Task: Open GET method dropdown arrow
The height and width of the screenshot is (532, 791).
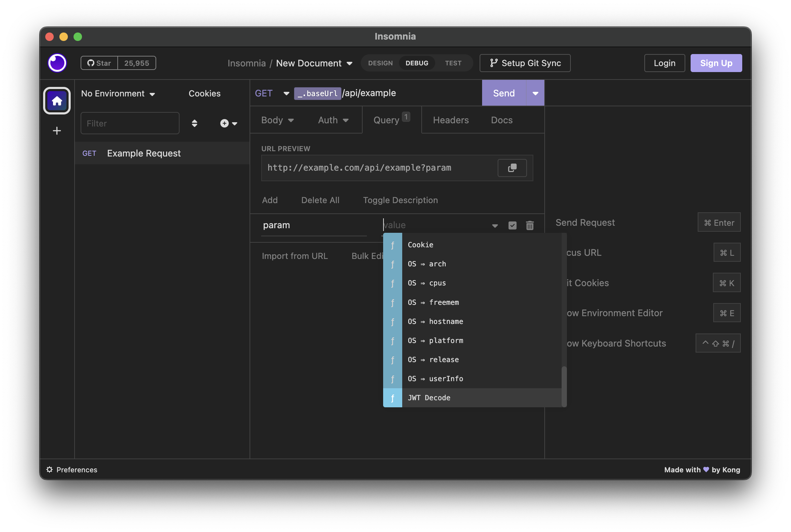Action: [286, 93]
